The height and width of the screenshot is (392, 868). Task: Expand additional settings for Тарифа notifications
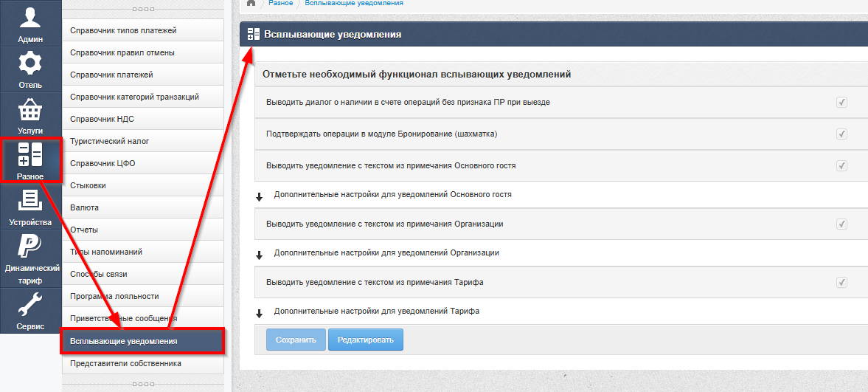(260, 312)
